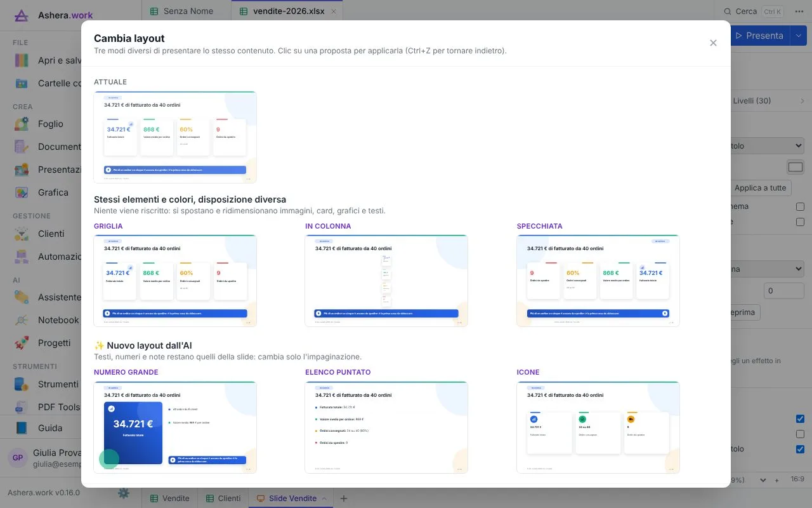Open the Presenta split-button dropdown arrow
This screenshot has width=812, height=508.
798,36
